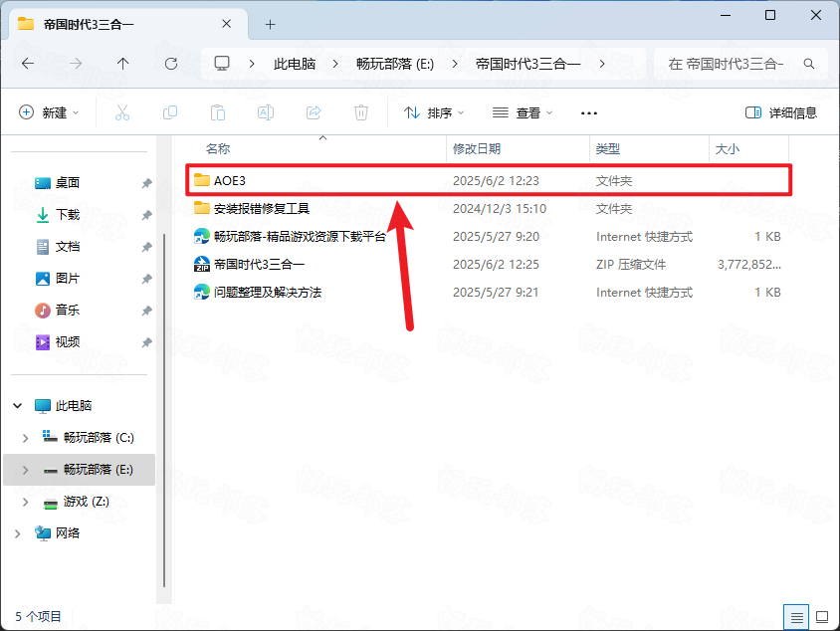Image resolution: width=840 pixels, height=631 pixels.
Task: Click 畅玩部落 (E:) in the address bar
Action: [395, 64]
